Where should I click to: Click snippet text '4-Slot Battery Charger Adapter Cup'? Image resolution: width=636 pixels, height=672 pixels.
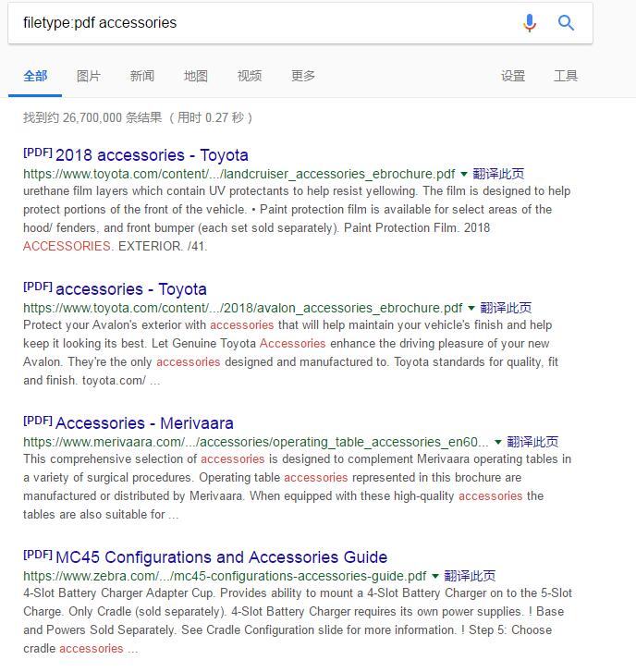[x=118, y=593]
